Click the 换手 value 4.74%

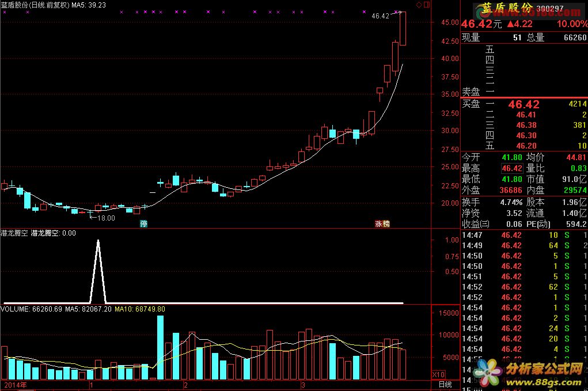(x=511, y=203)
